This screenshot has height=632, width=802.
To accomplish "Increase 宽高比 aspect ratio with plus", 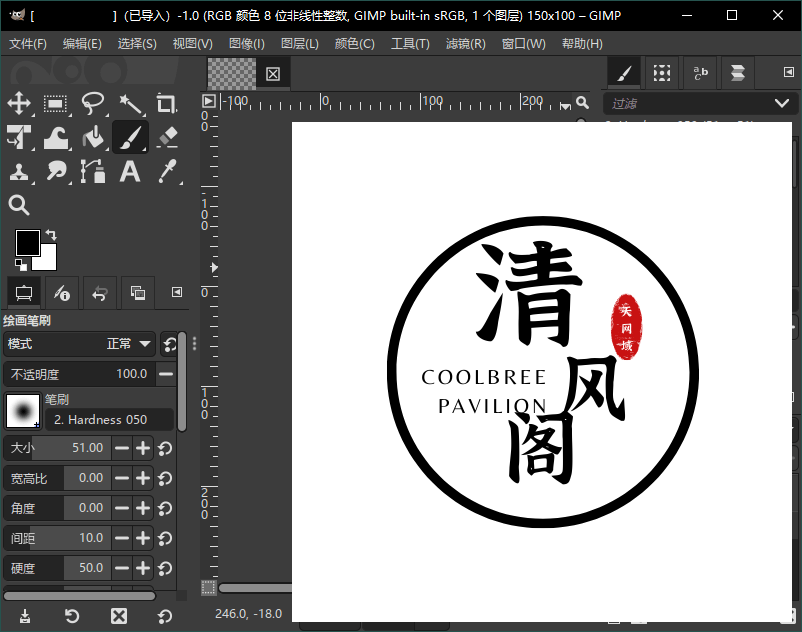I will point(143,479).
